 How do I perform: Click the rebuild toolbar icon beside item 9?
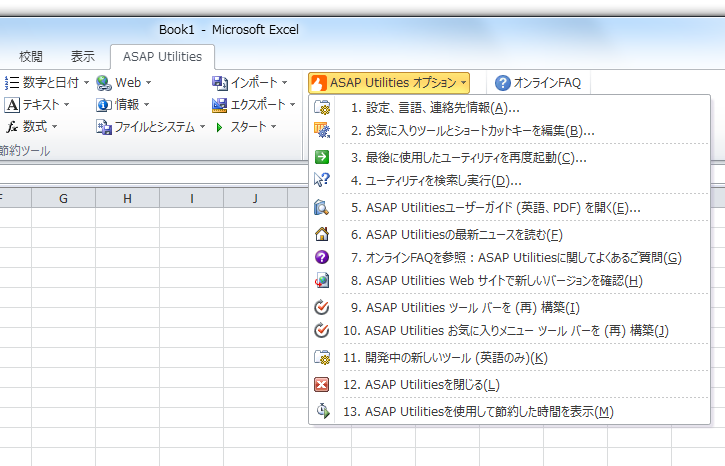coord(321,307)
